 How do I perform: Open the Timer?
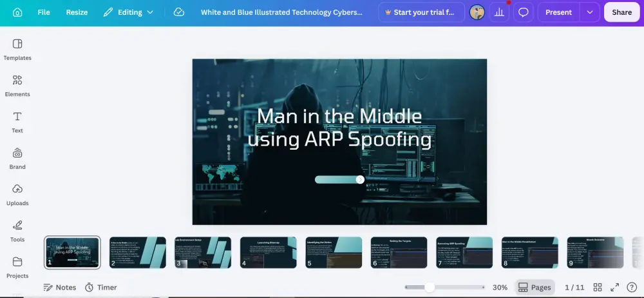coord(101,287)
